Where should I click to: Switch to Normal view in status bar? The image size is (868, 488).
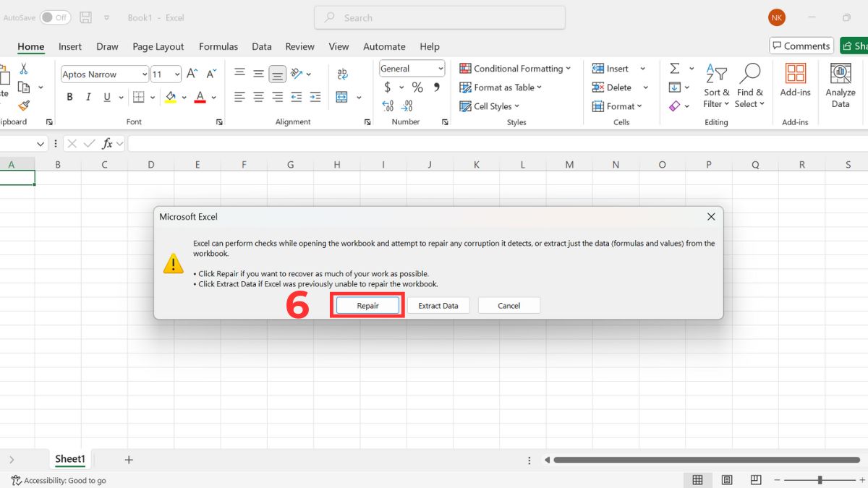[697, 480]
